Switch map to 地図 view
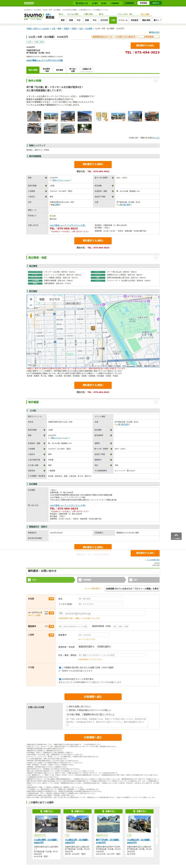Image resolution: width=186 pixels, height=868 pixels. click(x=42, y=299)
